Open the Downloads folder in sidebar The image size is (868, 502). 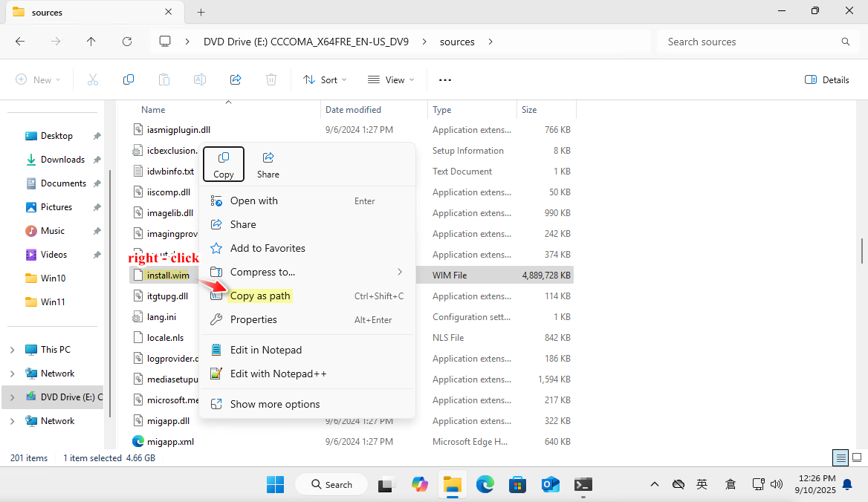[x=62, y=160]
